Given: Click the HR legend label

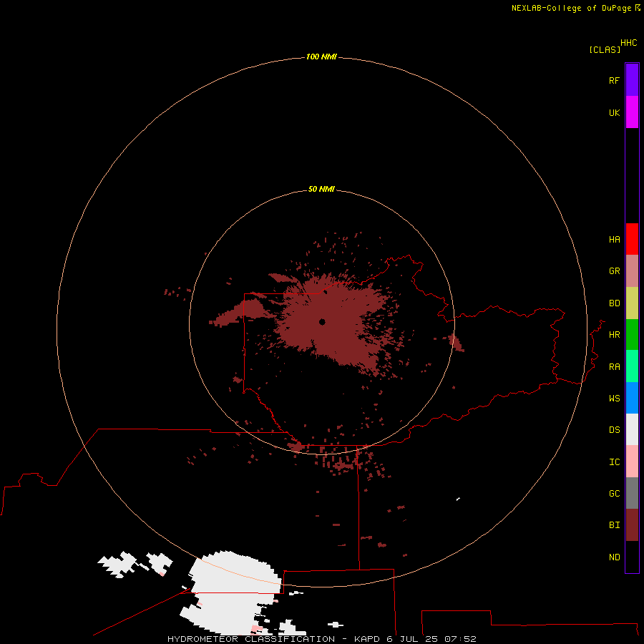Looking at the screenshot, I should [x=615, y=335].
